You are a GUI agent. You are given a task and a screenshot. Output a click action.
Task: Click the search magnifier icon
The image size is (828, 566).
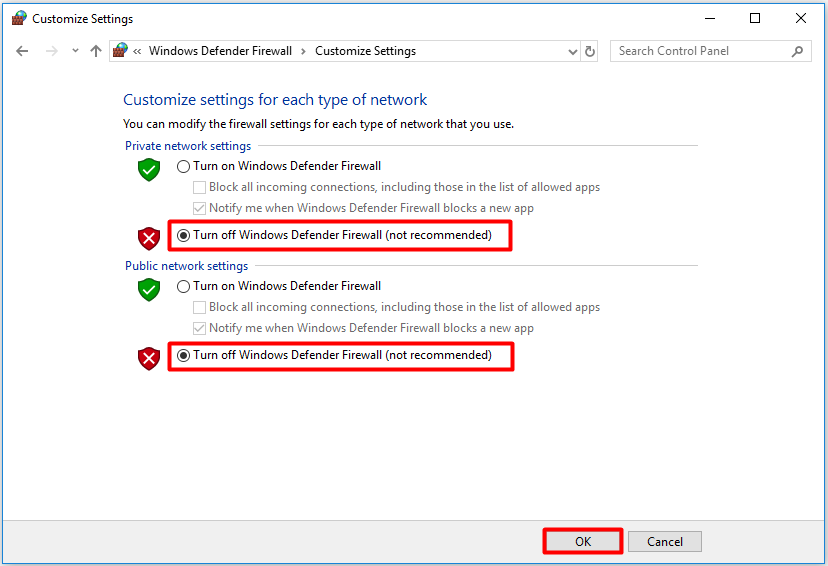point(797,51)
